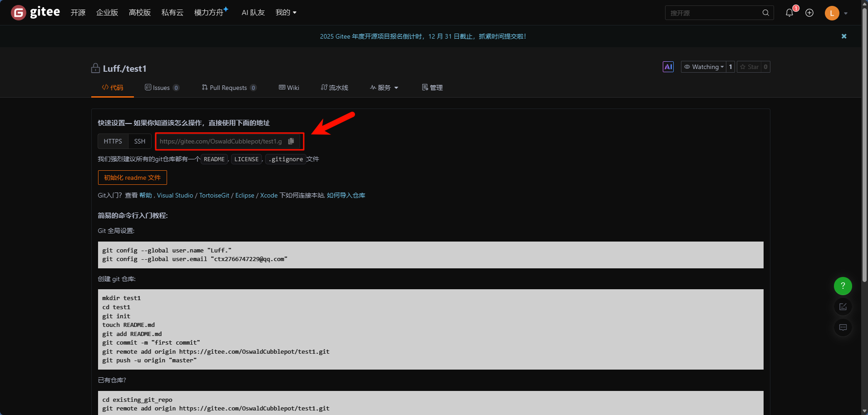Select the HTTPS protocol button
Viewport: 868px width, 415px height.
point(113,141)
